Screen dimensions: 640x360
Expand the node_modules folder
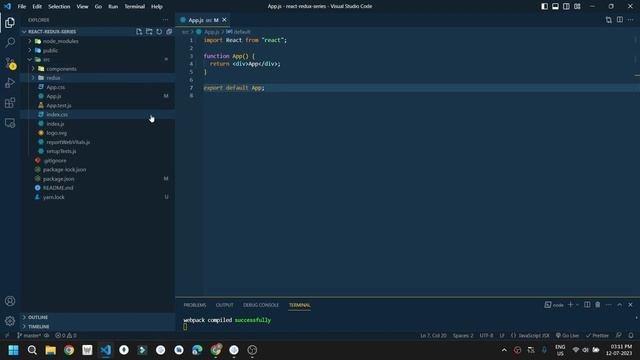30,41
